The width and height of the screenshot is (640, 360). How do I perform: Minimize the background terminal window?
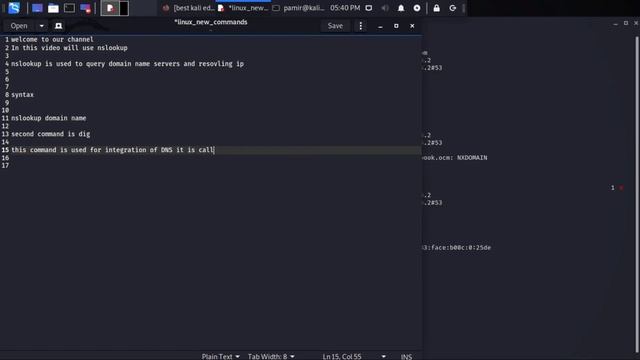point(616,24)
